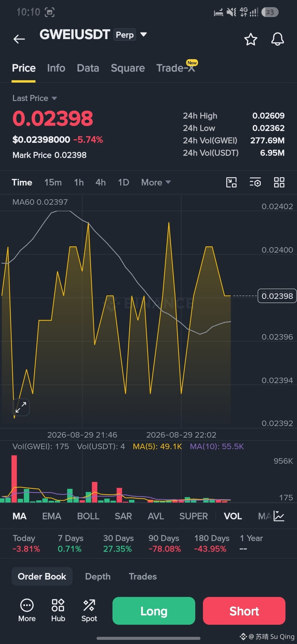Screen dimensions: 297x644
Task: Open the Data tab
Action: click(88, 68)
